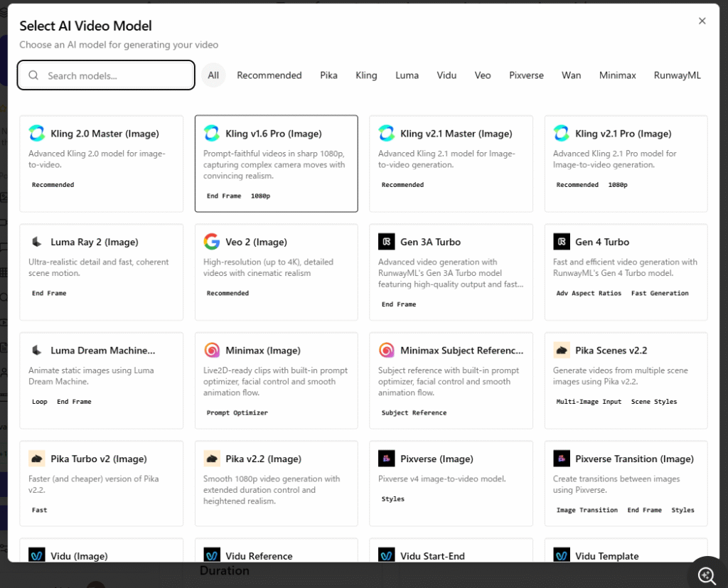Image resolution: width=728 pixels, height=588 pixels.
Task: Select Luma Ray 2 (Image) title
Action: click(95, 242)
